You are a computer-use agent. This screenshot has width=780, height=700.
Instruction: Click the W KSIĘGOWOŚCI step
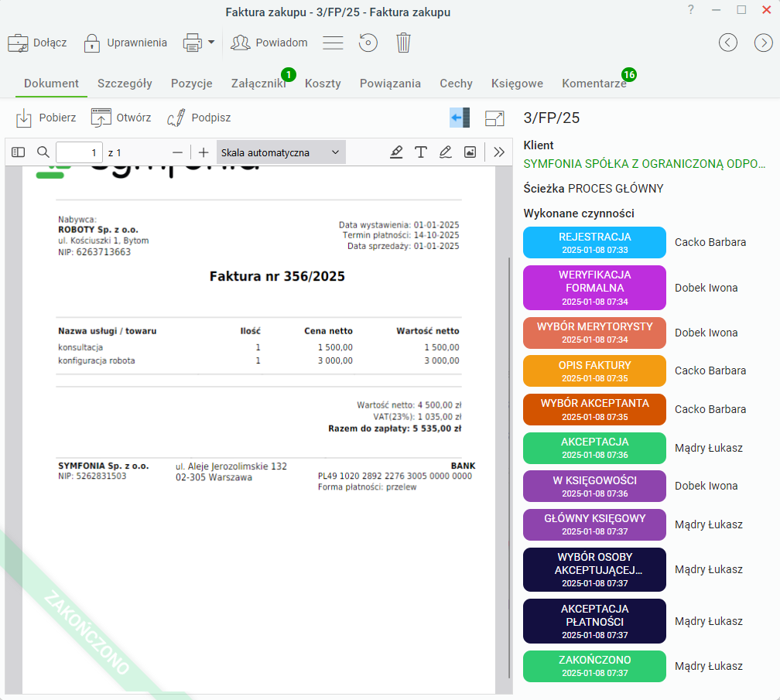point(594,487)
